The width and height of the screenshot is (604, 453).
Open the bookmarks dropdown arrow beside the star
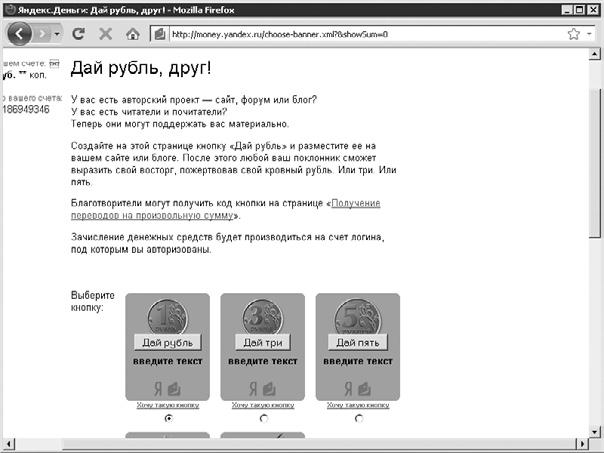589,33
